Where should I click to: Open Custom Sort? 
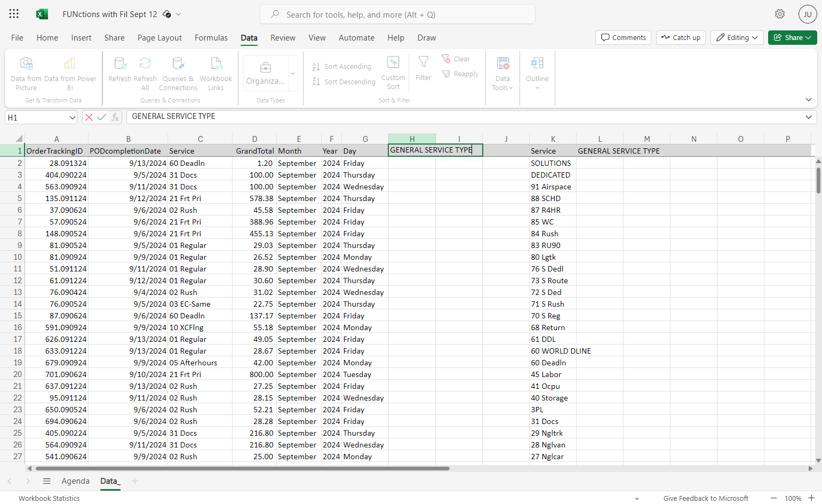coord(393,73)
